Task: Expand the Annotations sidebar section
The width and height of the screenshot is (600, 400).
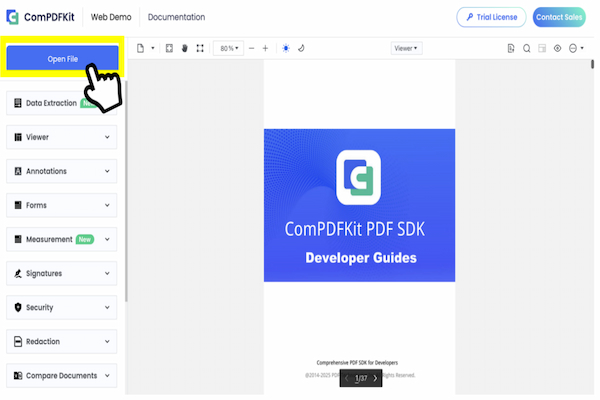Action: (x=62, y=171)
